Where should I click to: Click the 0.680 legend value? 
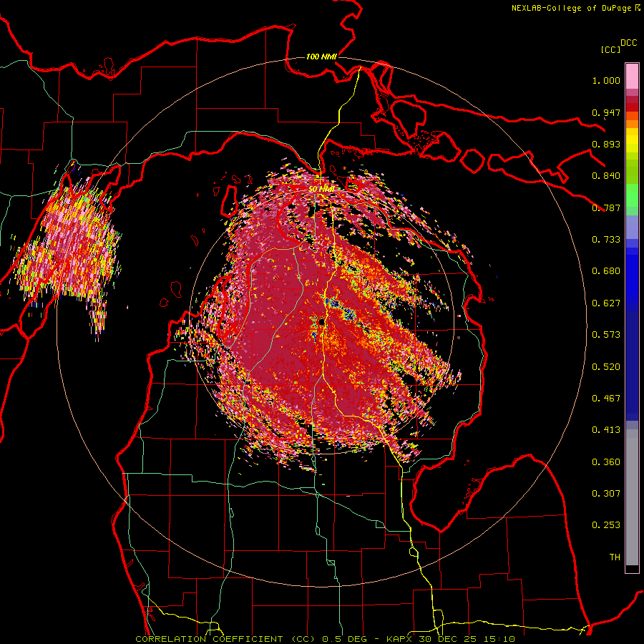tap(606, 271)
